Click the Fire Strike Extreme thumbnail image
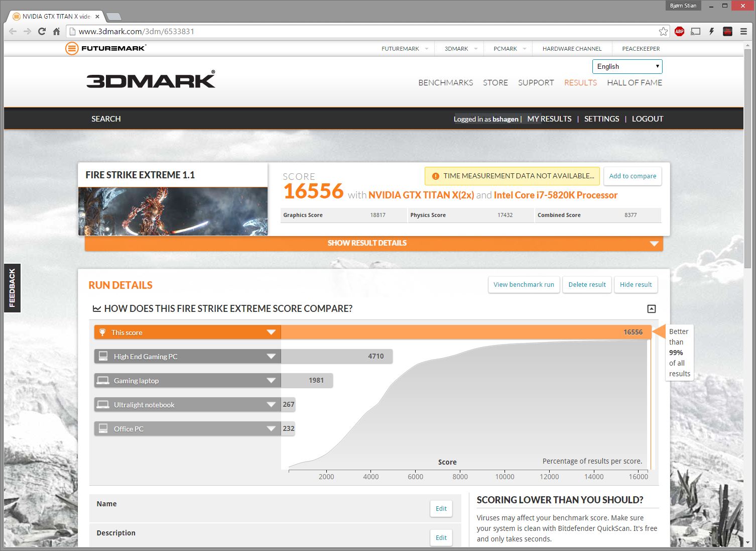The width and height of the screenshot is (756, 551). (x=173, y=211)
